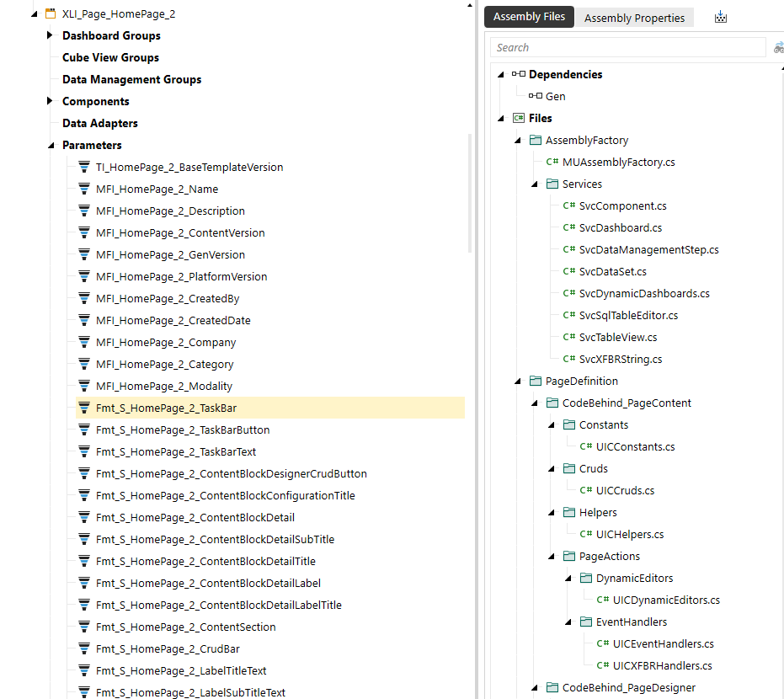784x699 pixels.
Task: Collapse the Parameters section
Action: 50,145
